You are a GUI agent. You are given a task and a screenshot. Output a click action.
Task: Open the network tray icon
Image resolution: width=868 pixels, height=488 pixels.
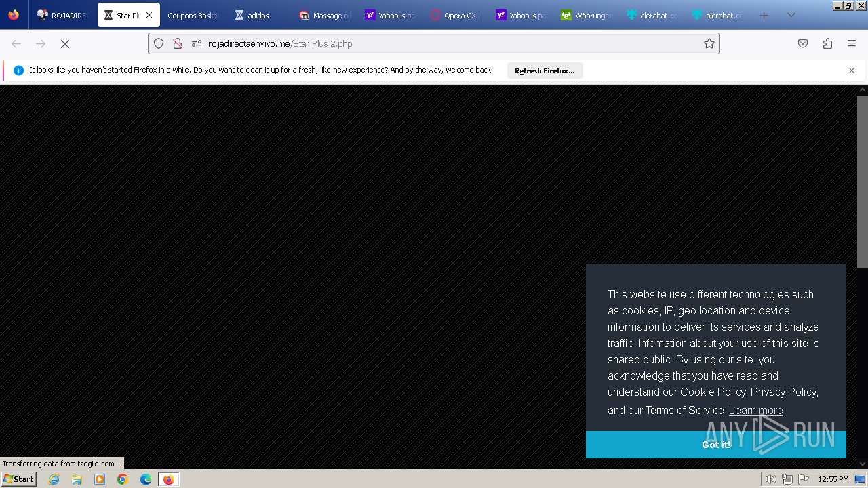click(x=787, y=479)
